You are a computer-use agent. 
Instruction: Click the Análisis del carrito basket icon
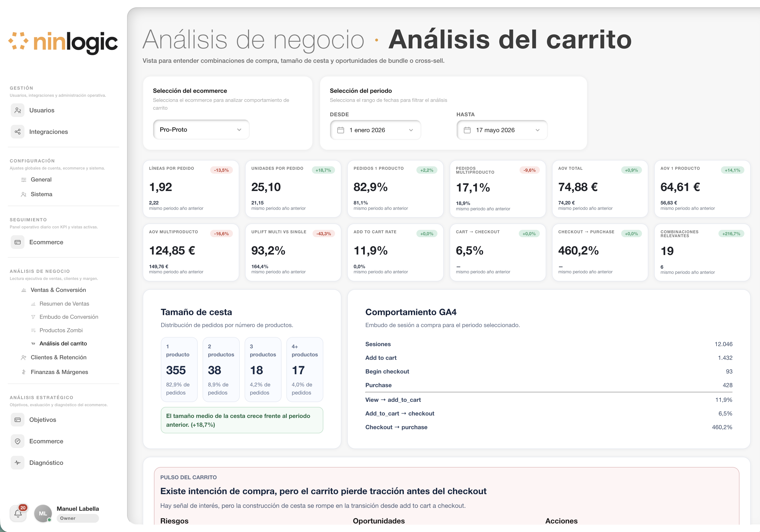(33, 343)
